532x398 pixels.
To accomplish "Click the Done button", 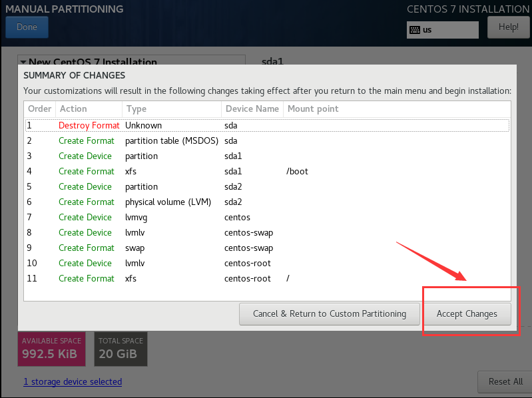I will 27,27.
